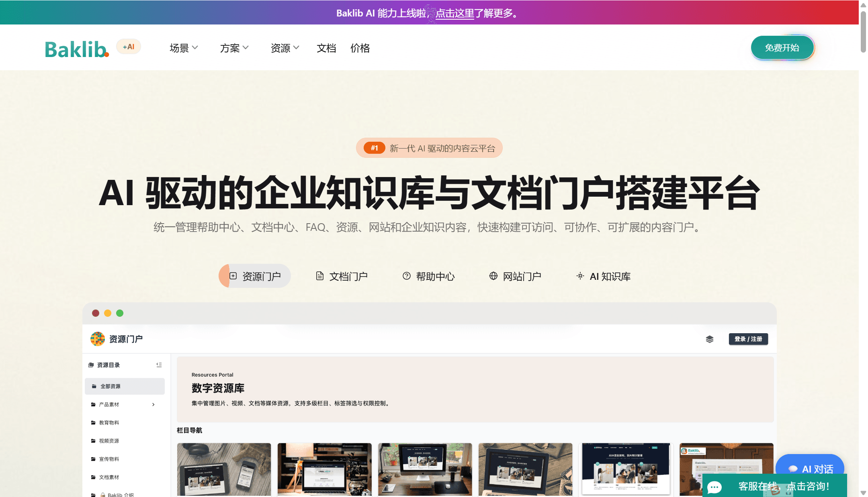Click the scrollbar down arrow
Image resolution: width=868 pixels, height=497 pixels.
click(x=863, y=493)
